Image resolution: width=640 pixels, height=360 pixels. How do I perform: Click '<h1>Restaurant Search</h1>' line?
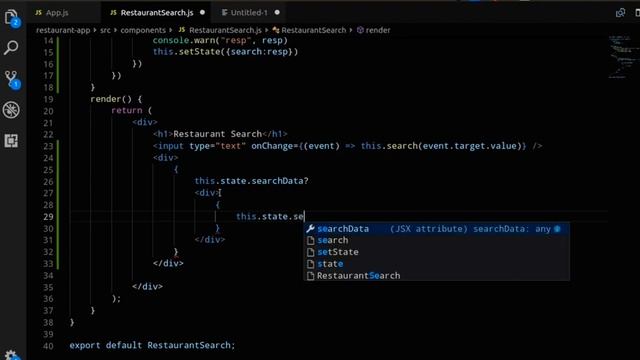coord(220,134)
